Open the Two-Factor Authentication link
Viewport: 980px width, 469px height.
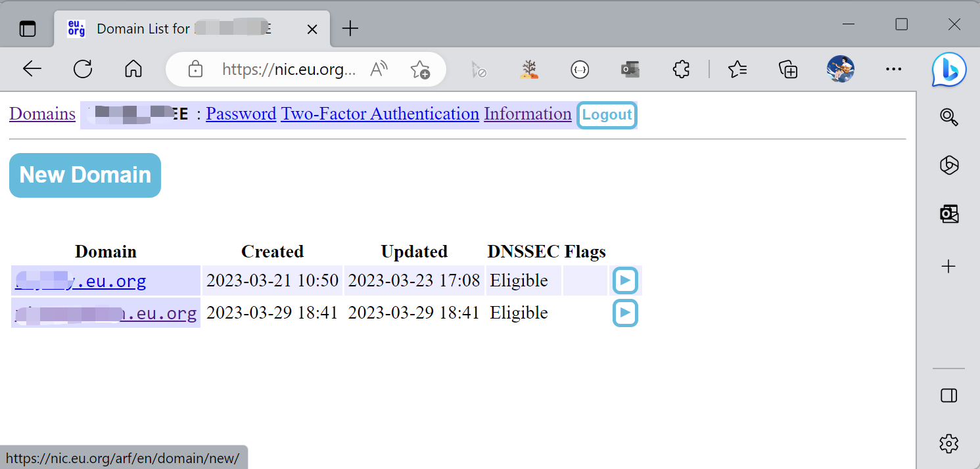pyautogui.click(x=380, y=114)
